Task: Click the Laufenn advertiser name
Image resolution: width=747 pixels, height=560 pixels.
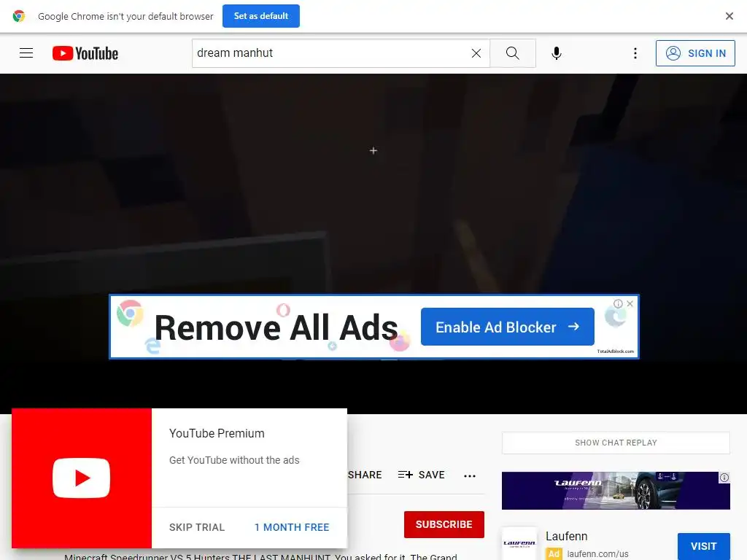Action: coord(566,536)
